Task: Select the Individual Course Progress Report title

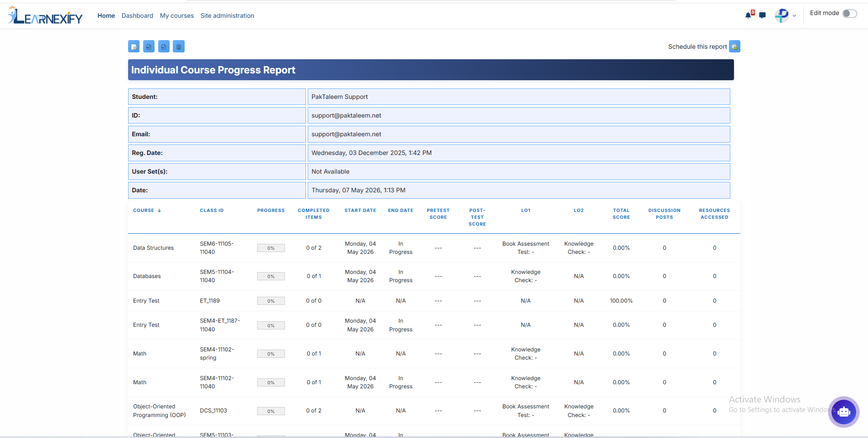Action: click(x=213, y=70)
